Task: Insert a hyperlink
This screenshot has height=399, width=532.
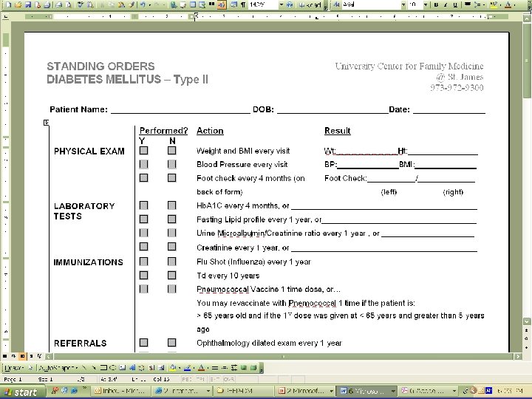Action: tap(174, 4)
